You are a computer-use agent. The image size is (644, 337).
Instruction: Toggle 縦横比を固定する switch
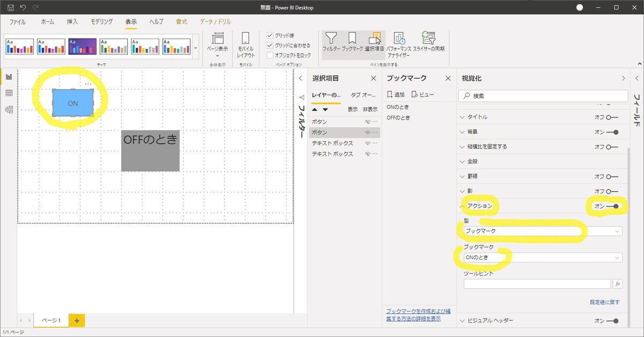coord(612,146)
